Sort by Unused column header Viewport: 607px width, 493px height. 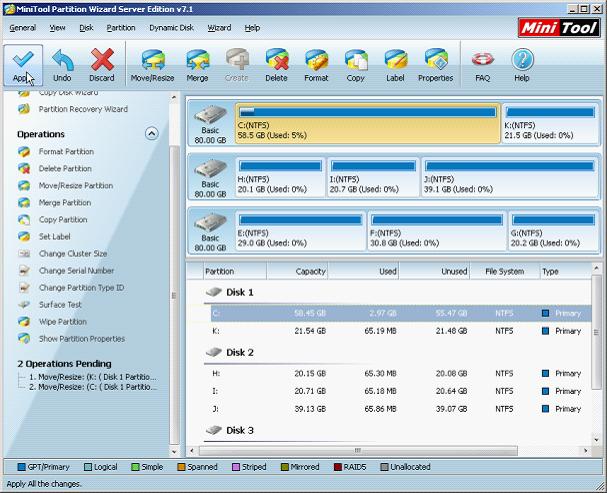[x=434, y=271]
